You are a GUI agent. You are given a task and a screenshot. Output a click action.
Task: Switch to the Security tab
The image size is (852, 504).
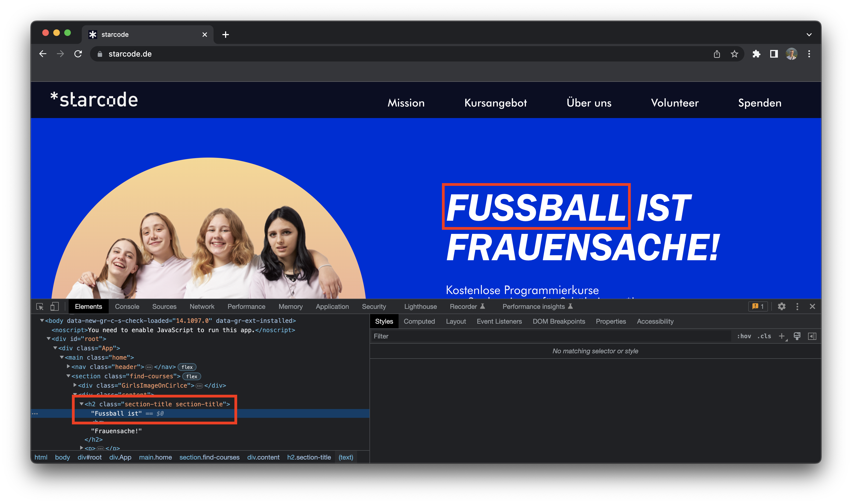[374, 306]
